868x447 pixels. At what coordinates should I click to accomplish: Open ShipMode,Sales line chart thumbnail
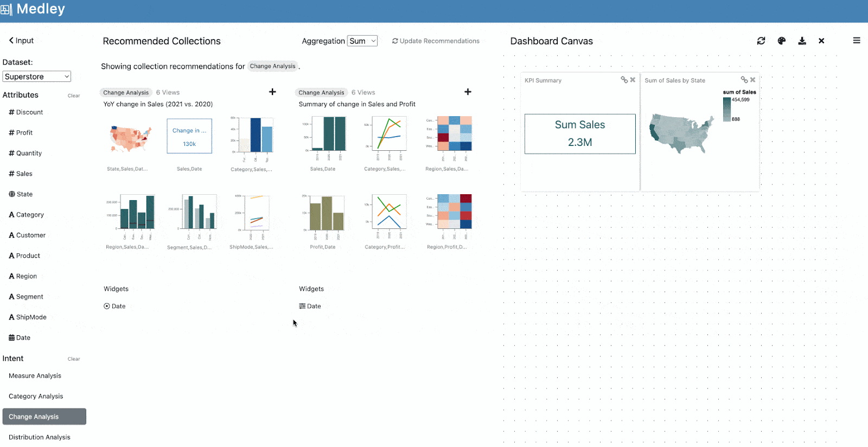pyautogui.click(x=251, y=216)
